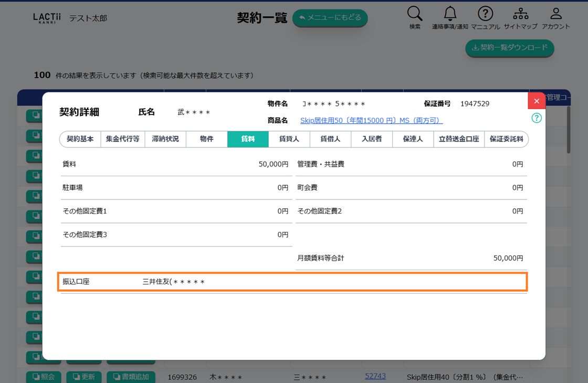Open the 滞納状況 tab
The image size is (588, 383).
[165, 139]
